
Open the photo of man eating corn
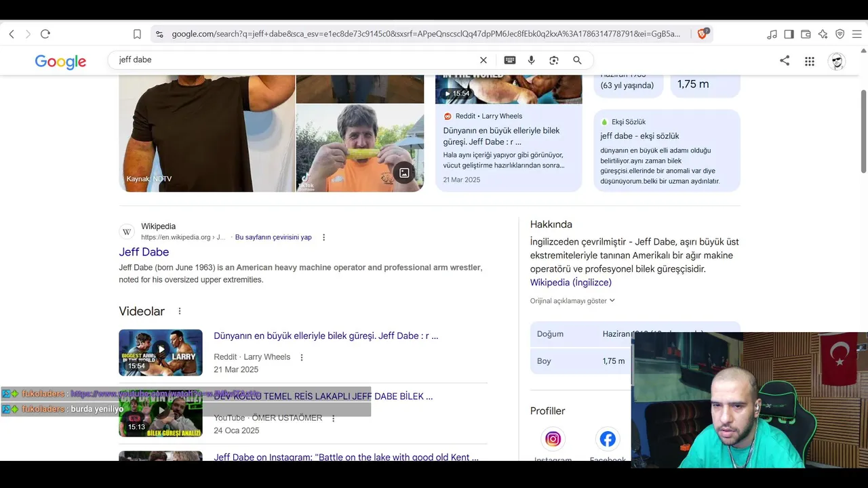coord(360,148)
